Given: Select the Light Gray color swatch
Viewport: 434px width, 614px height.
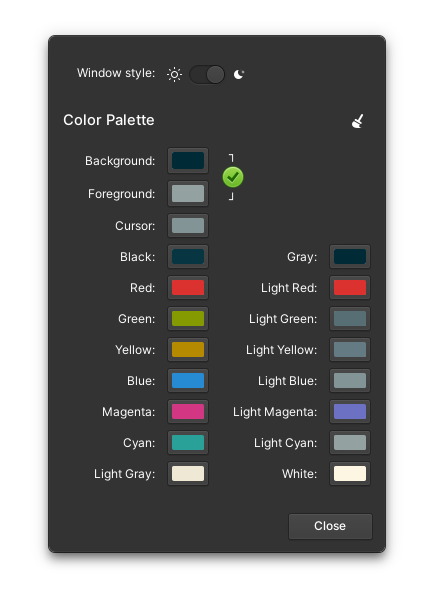Looking at the screenshot, I should [188, 473].
